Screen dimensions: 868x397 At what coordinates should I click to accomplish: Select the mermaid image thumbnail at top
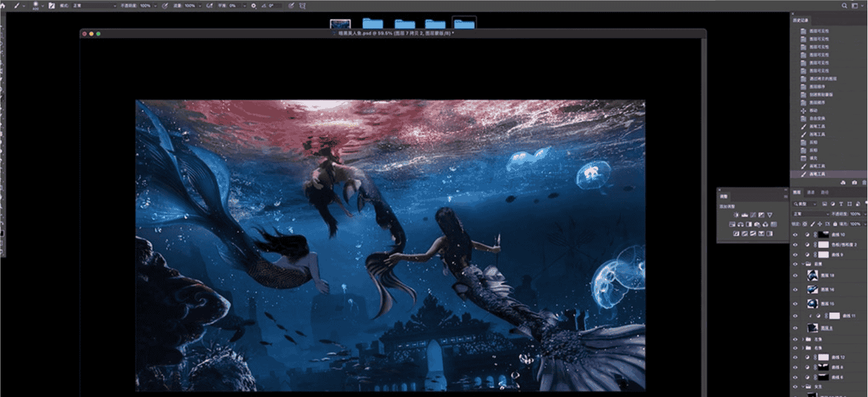click(340, 24)
